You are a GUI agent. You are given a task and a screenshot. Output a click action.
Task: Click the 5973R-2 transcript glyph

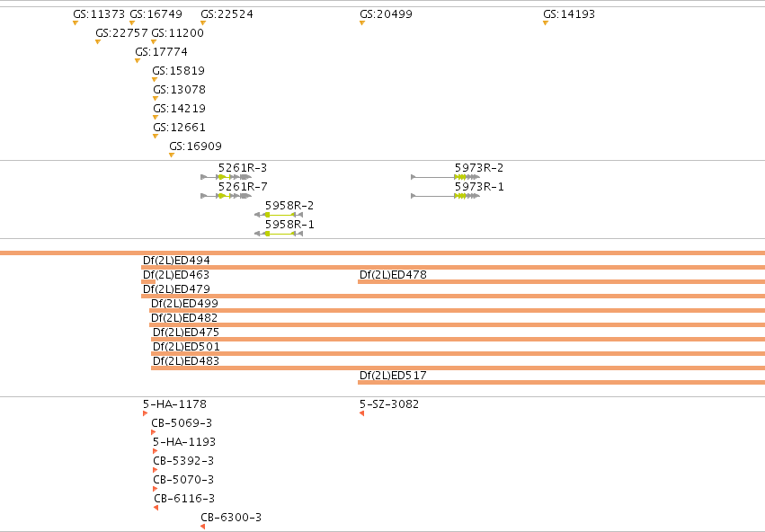click(446, 177)
